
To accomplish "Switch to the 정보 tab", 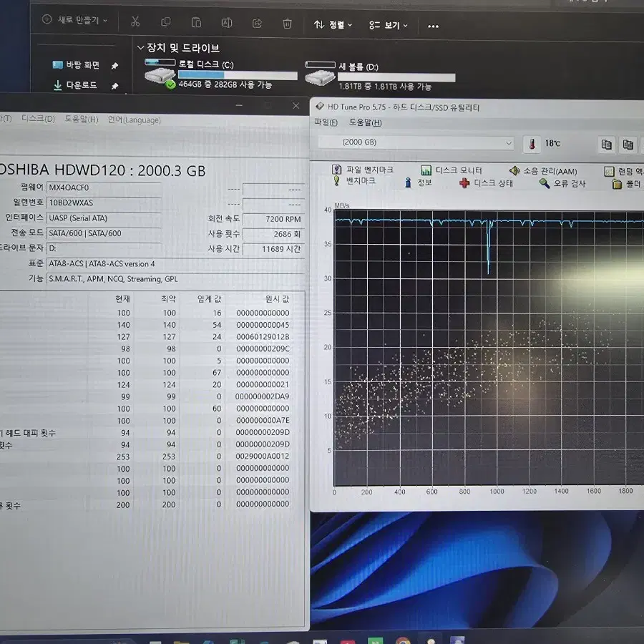I will click(418, 182).
